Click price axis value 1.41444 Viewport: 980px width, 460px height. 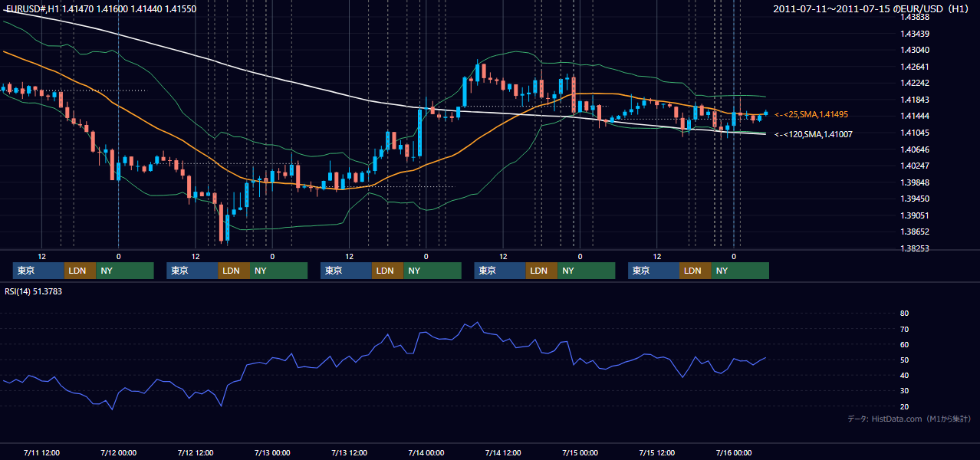[x=914, y=116]
